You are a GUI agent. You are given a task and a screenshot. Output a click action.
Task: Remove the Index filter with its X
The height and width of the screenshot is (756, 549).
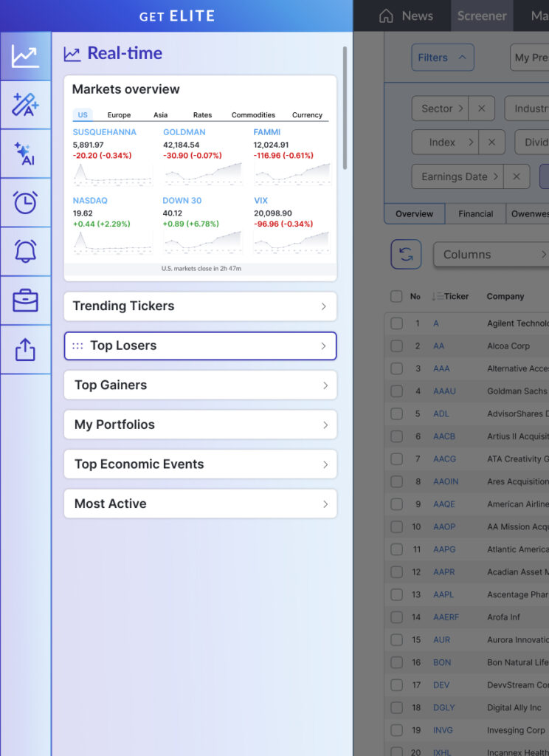point(491,142)
